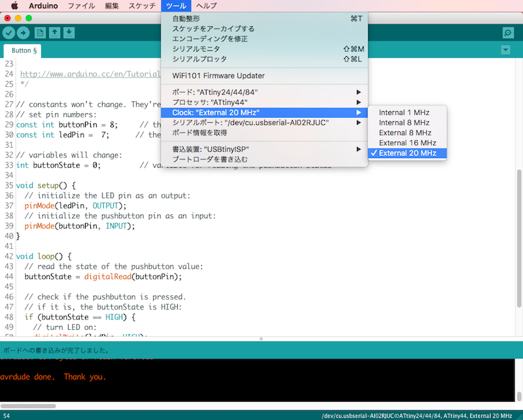This screenshot has height=420, width=523.
Task: Click the ボードへの書き込みが完了しました status message
Action: coord(56,350)
